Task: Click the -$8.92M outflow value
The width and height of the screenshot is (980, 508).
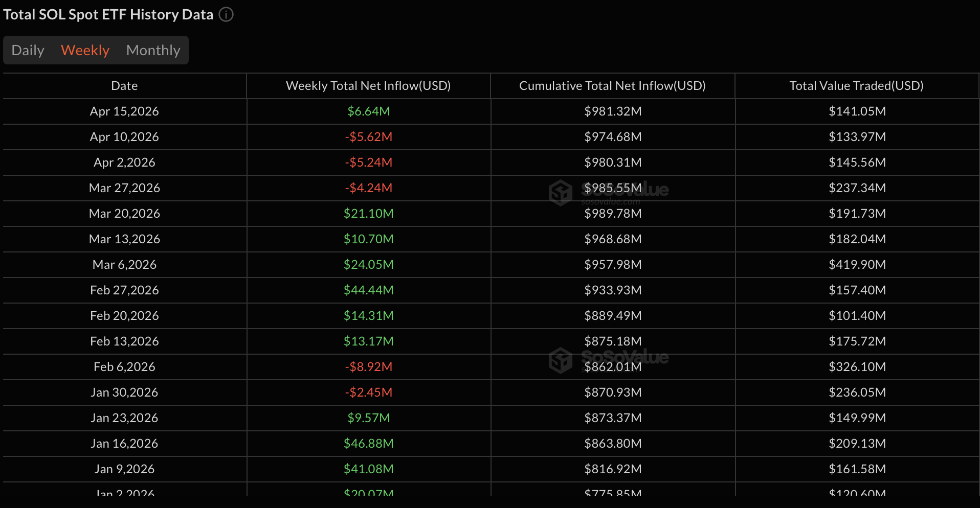Action: [368, 367]
